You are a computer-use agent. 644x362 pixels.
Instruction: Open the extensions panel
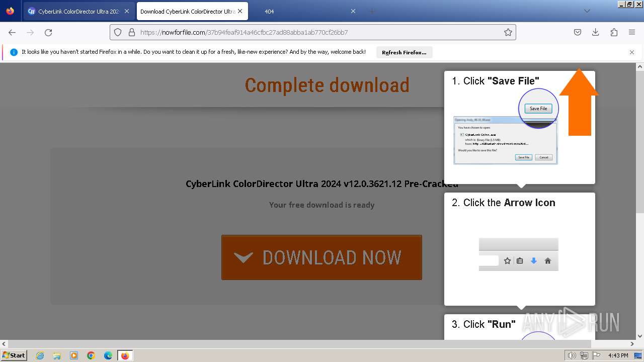[x=614, y=32]
